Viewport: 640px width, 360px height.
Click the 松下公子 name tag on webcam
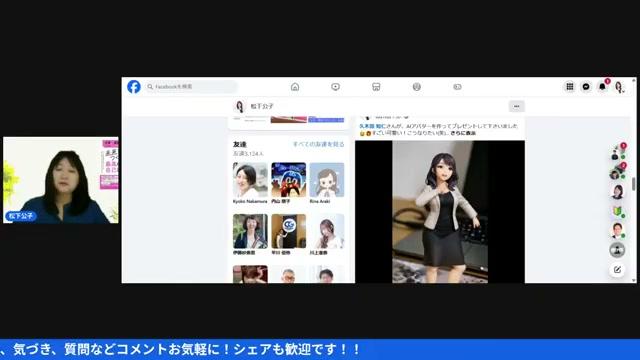[x=21, y=216]
